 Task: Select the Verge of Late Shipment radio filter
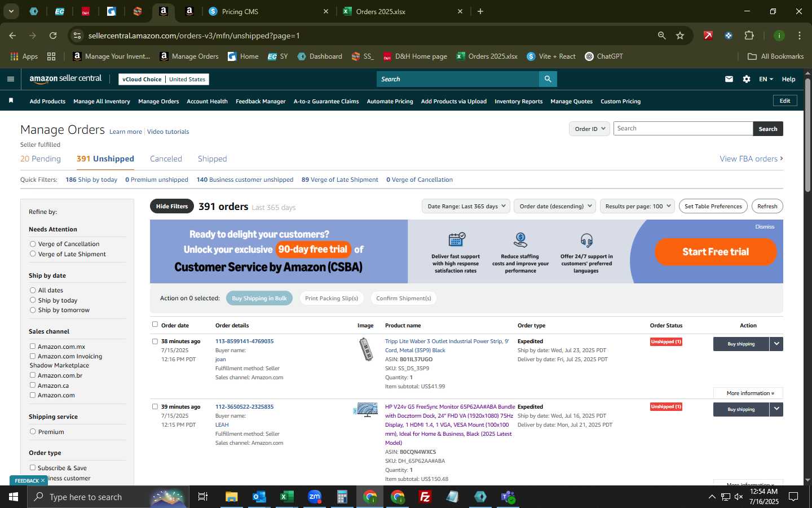tap(33, 254)
